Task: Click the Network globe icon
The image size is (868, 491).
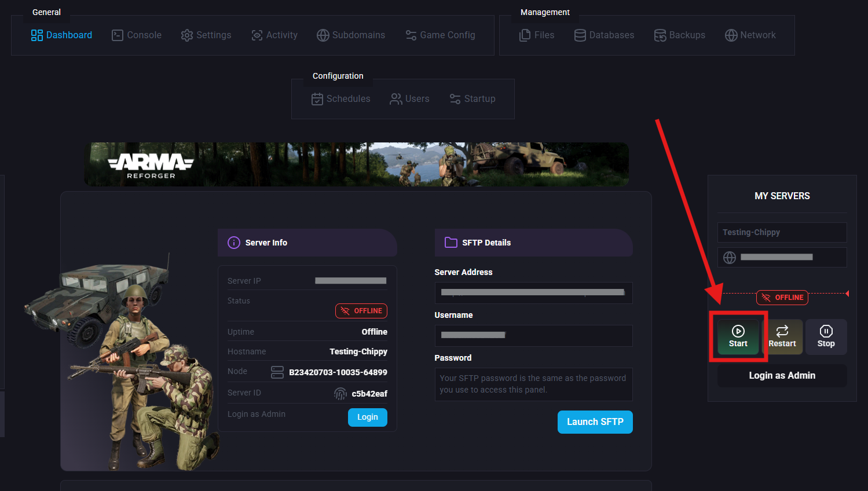Action: click(x=731, y=35)
